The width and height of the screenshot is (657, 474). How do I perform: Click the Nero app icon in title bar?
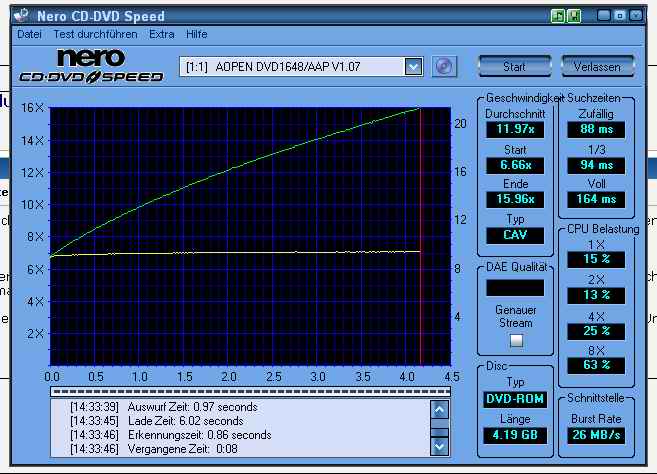[x=21, y=16]
